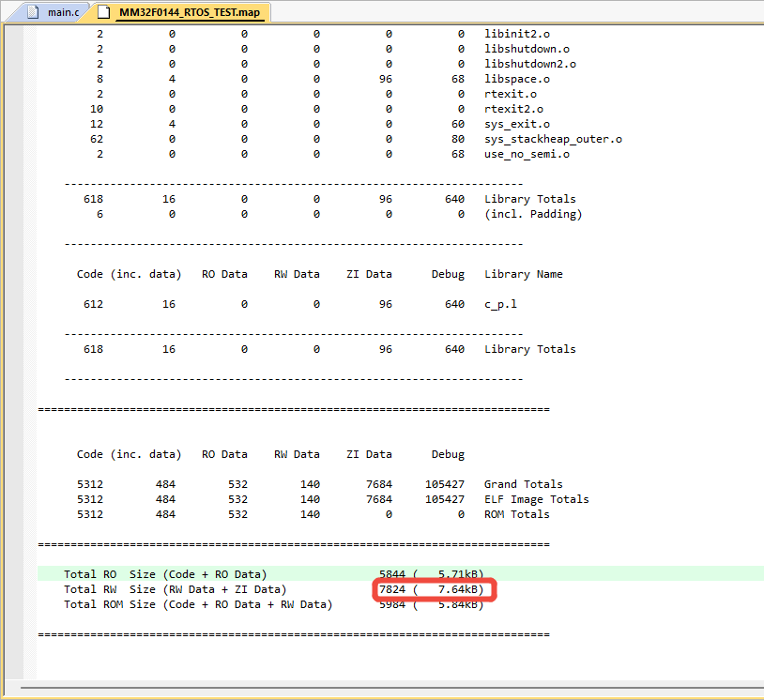Image resolution: width=764 pixels, height=700 pixels.
Task: Click the libshutdown.o entry
Action: (527, 49)
